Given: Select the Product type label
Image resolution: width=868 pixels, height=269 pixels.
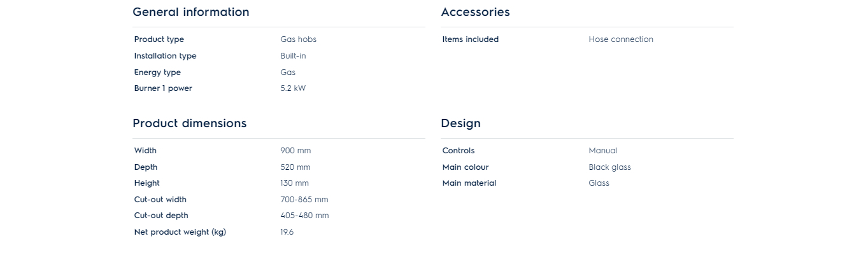Looking at the screenshot, I should click(159, 39).
